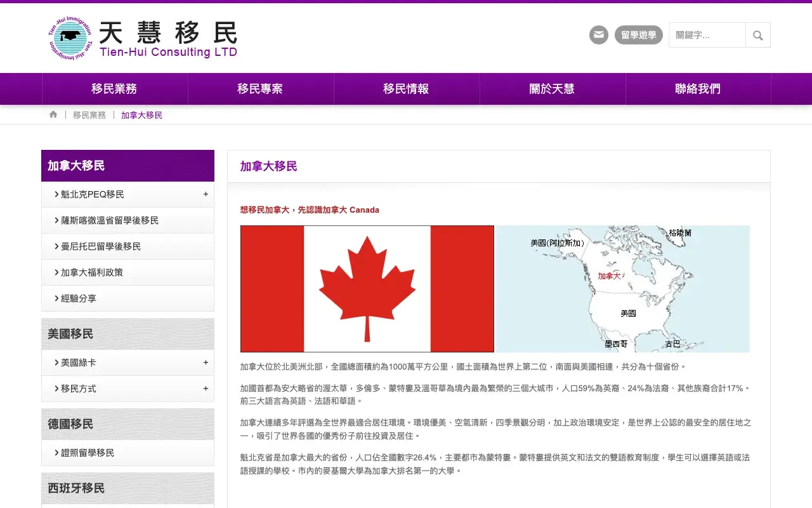This screenshot has height=508, width=812.
Task: Open 證照留學移民 sidebar item
Action: click(x=128, y=453)
